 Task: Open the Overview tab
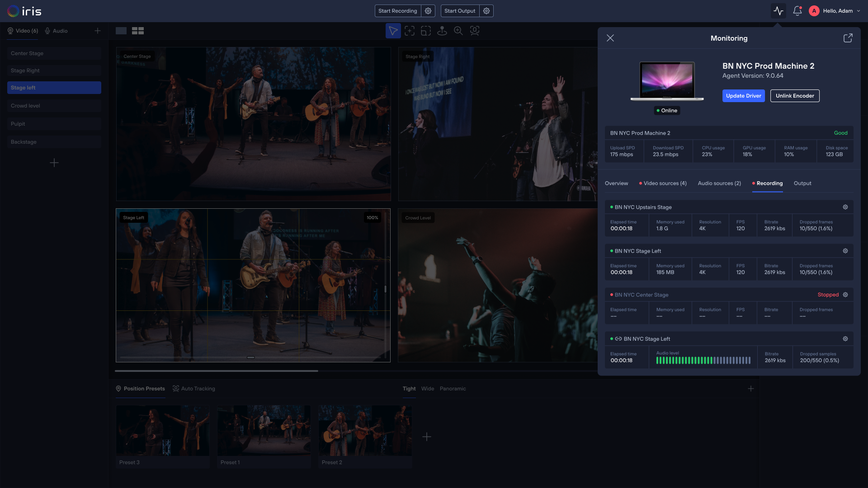[x=616, y=183]
